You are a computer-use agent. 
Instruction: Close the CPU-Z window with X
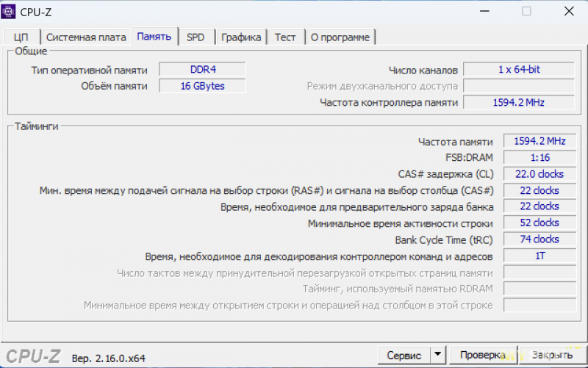tap(569, 11)
